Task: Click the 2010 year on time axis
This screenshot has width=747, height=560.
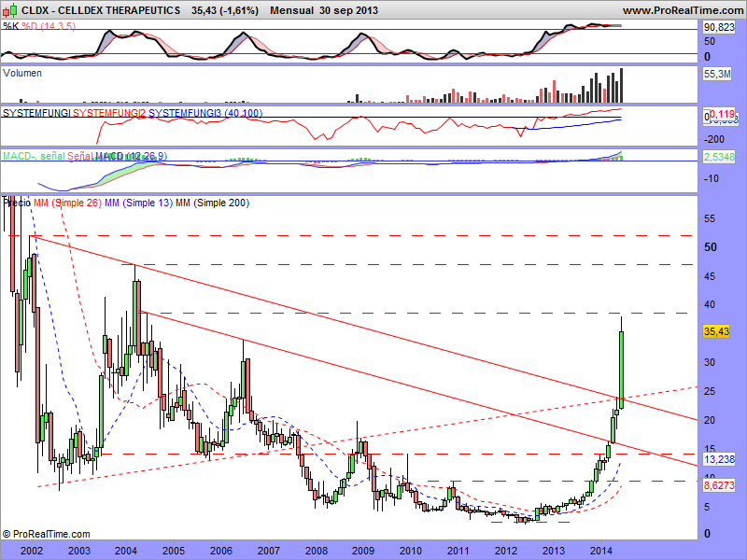Action: [411, 551]
